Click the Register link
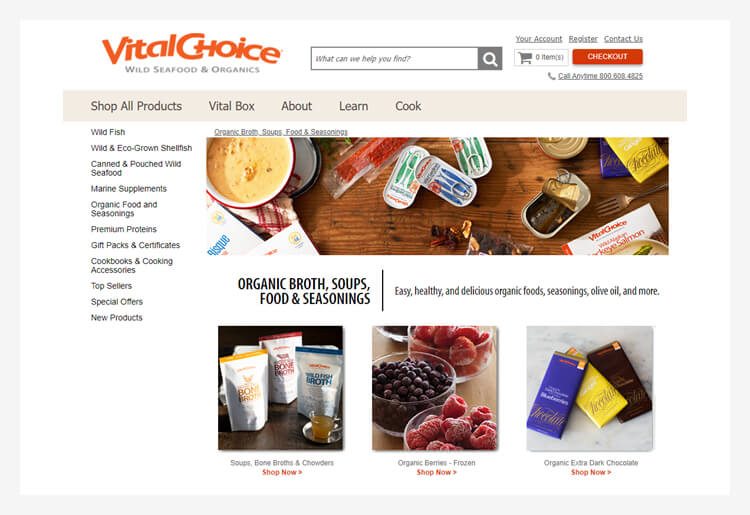 [x=583, y=39]
